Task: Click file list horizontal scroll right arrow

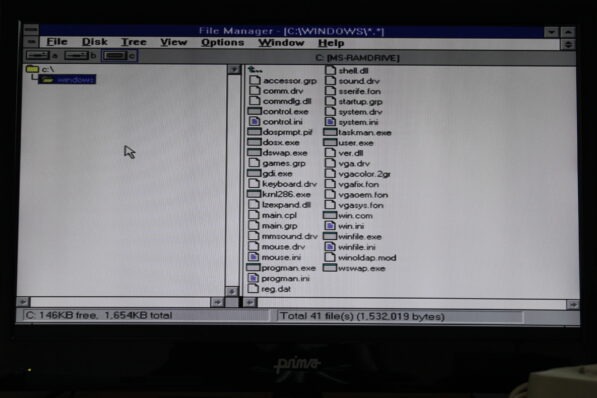Action: click(x=573, y=304)
